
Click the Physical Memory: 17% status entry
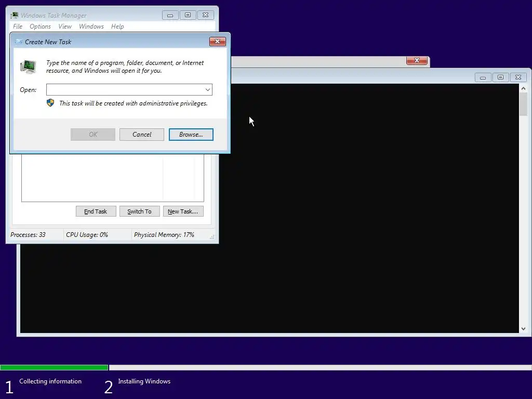pos(164,235)
